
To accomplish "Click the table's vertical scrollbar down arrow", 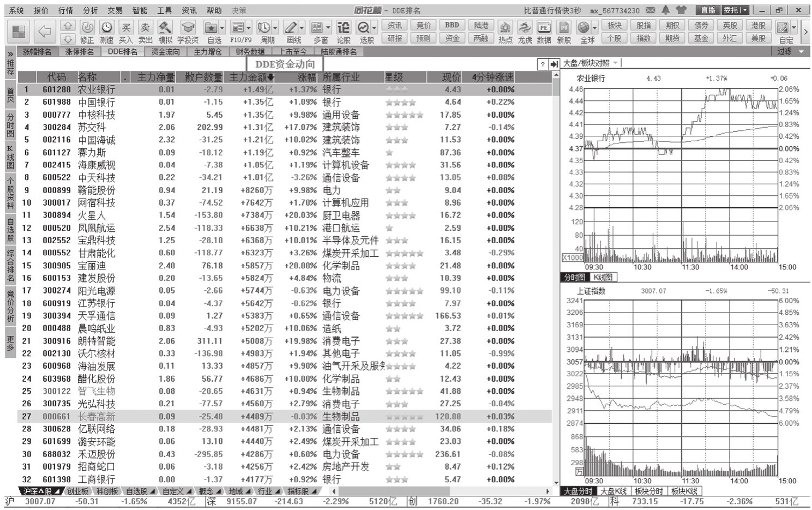I will (556, 482).
